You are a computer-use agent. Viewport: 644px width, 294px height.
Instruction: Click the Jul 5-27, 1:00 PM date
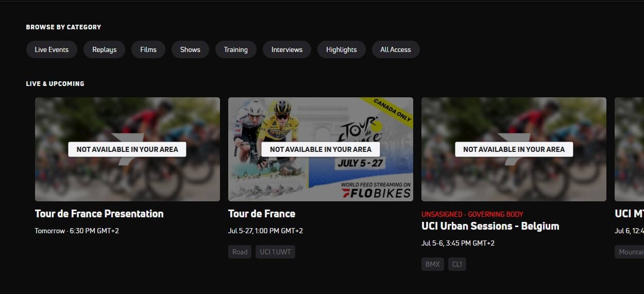coord(265,231)
